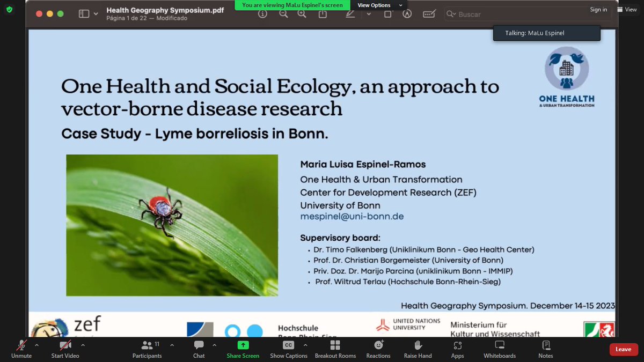Click the PDF share icon

(x=323, y=14)
